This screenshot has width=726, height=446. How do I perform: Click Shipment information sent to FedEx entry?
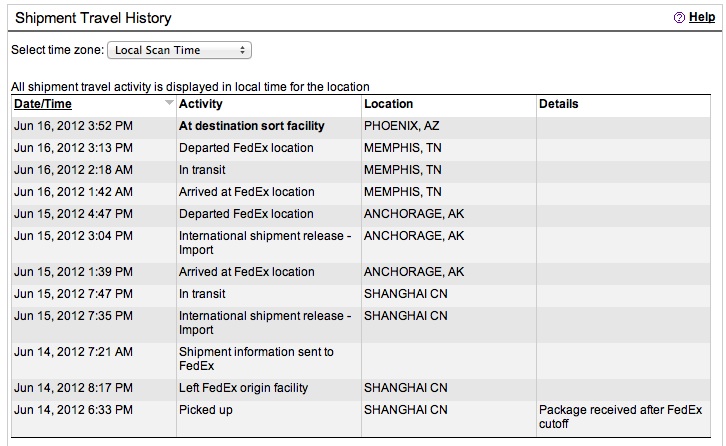point(256,359)
